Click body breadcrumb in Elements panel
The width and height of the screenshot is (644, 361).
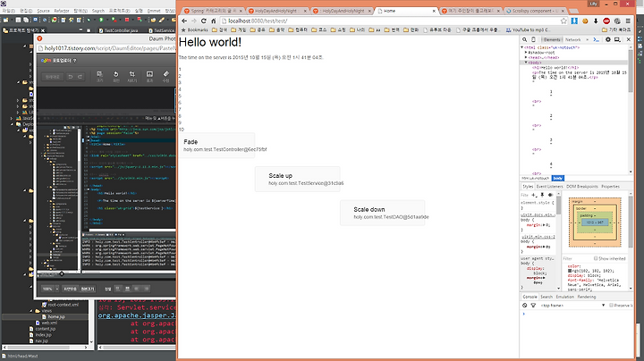(x=558, y=178)
